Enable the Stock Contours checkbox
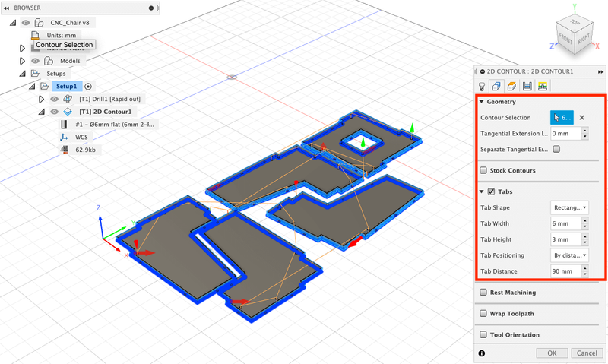 pos(483,170)
